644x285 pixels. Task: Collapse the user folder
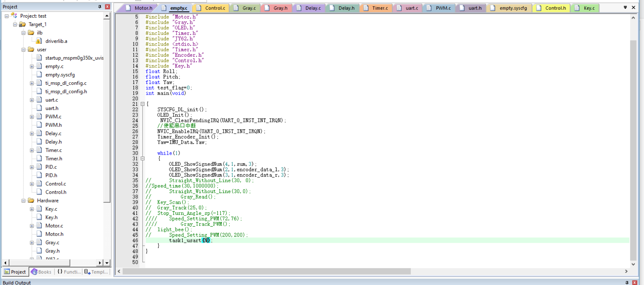[x=23, y=49]
